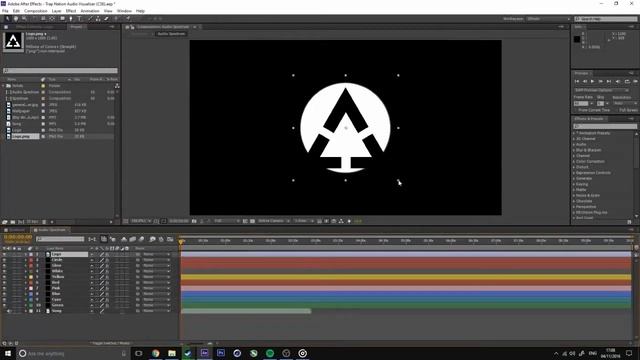Jump to first frame in Preview panel
Screen dimensions: 640x360
(577, 81)
